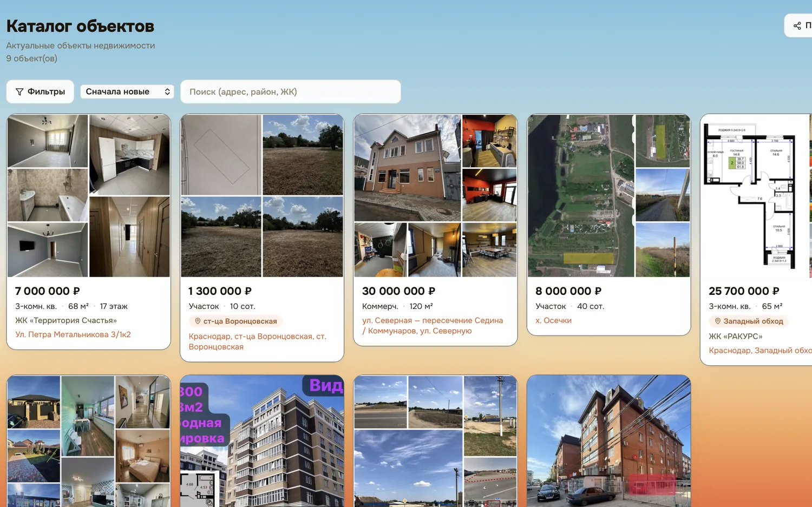Click the Участок 40 сот. details line
The height and width of the screenshot is (507, 812).
pyautogui.click(x=569, y=306)
